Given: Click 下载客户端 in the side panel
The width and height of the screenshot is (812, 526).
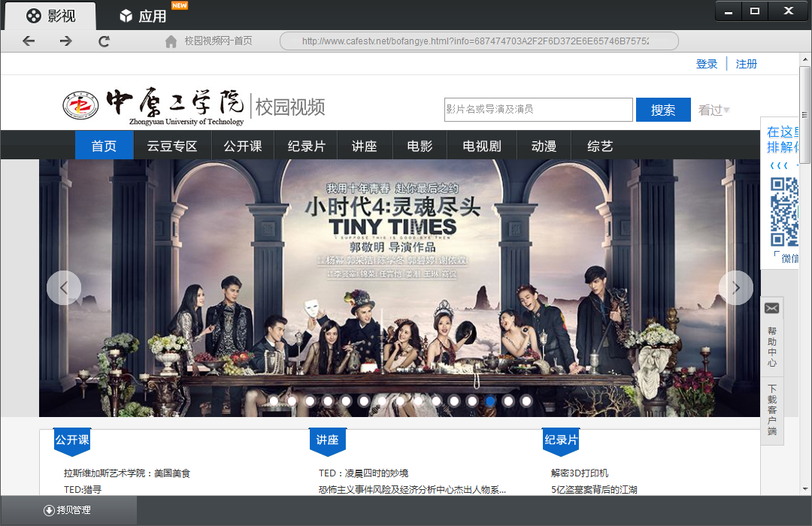Looking at the screenshot, I should 772,410.
